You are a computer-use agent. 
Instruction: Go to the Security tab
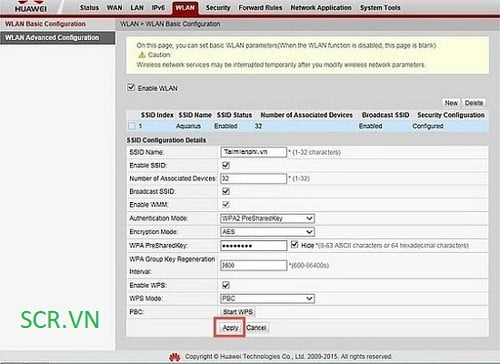[x=218, y=7]
